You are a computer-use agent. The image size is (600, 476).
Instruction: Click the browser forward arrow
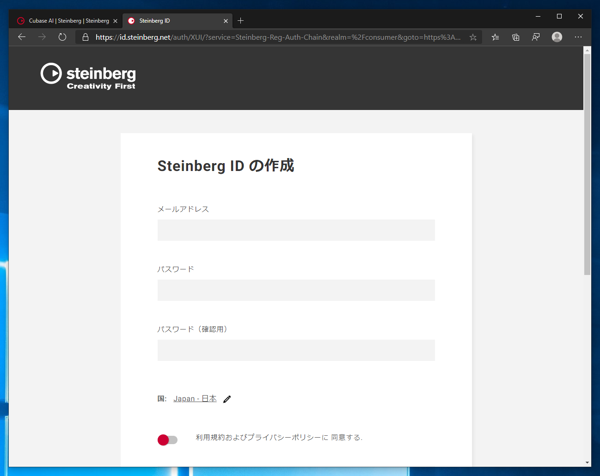[x=42, y=37]
